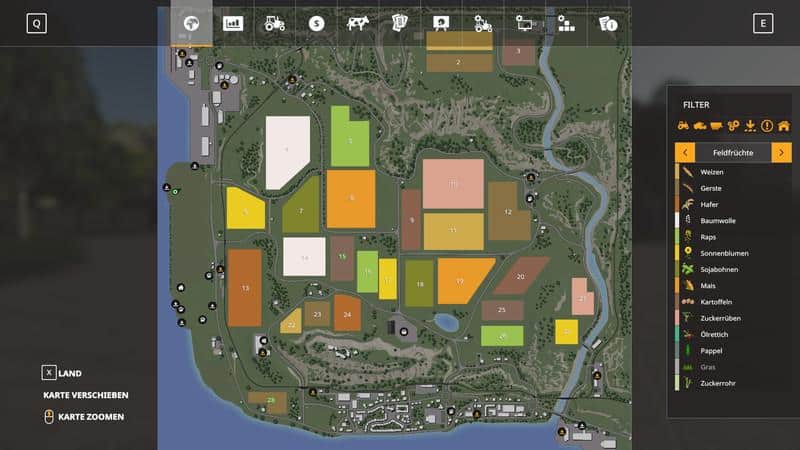
Task: Open the finances dollar coin page
Action: tap(317, 24)
